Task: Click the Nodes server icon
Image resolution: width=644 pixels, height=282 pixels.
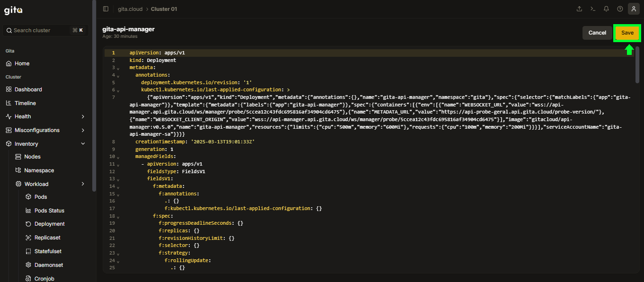Action: click(x=18, y=157)
